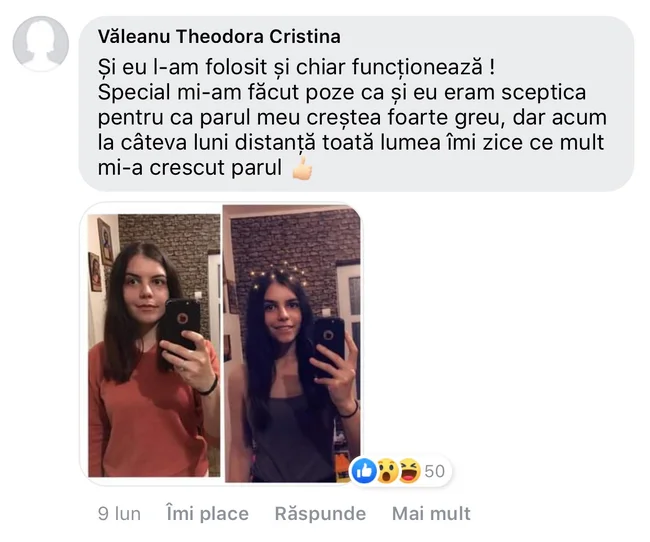Open the left photo with red sweater
Image resolution: width=650 pixels, height=542 pixels.
(x=154, y=345)
